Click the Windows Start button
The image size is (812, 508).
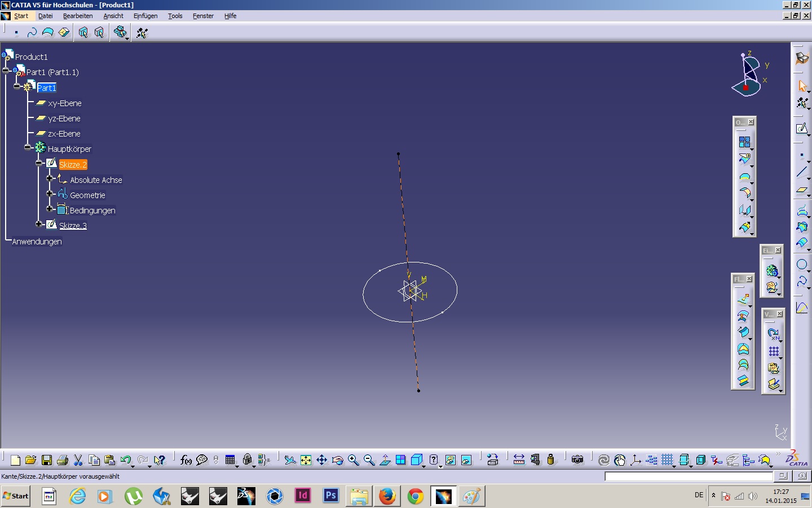tap(16, 496)
